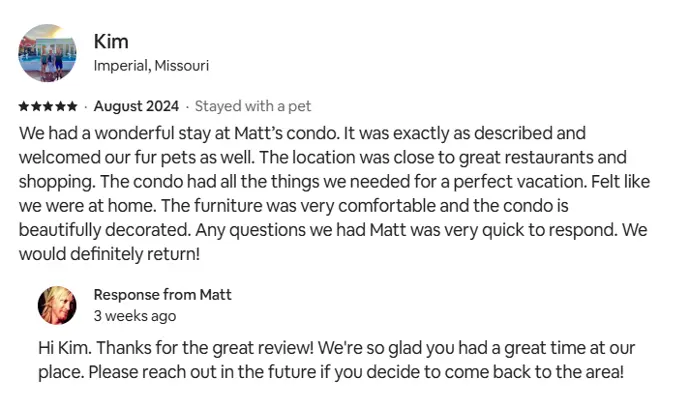Screen dimensions: 690x408
Task: Click the Response from Matt heading
Action: [162, 294]
